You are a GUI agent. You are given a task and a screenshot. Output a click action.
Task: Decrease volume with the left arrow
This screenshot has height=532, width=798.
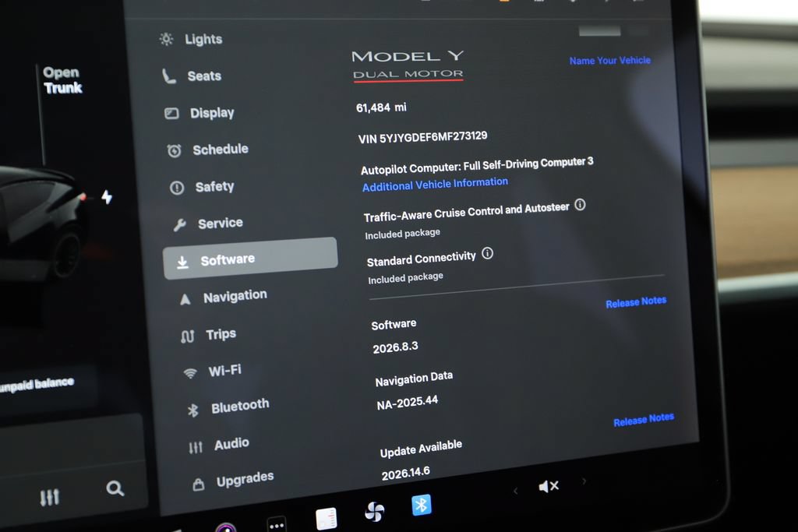pos(516,491)
